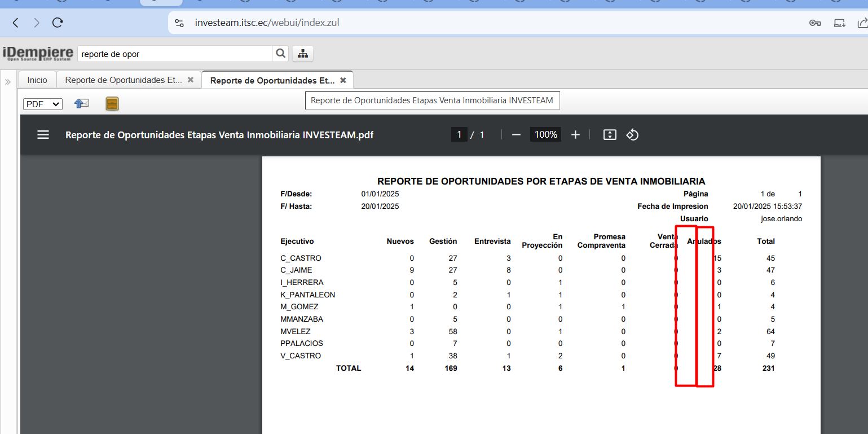The image size is (868, 434).
Task: Switch to first Reporte de Oportunidades tab
Action: [123, 80]
